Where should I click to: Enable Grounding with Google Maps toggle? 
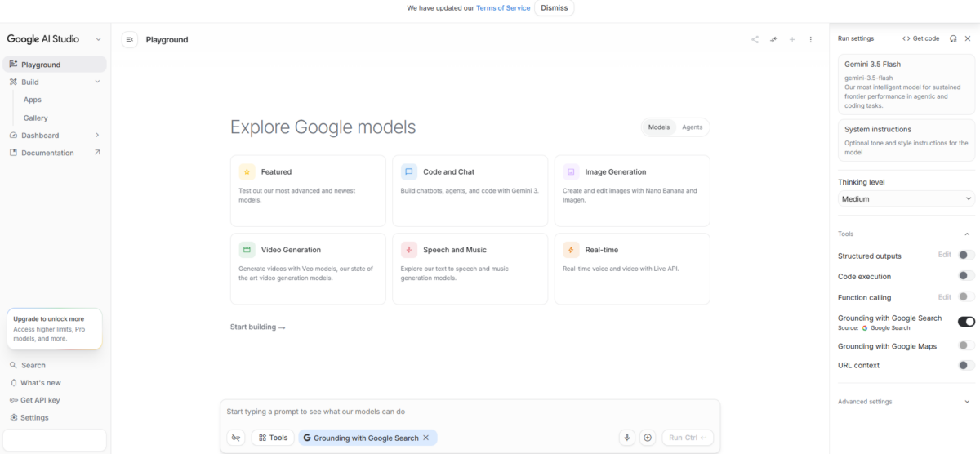[966, 345]
